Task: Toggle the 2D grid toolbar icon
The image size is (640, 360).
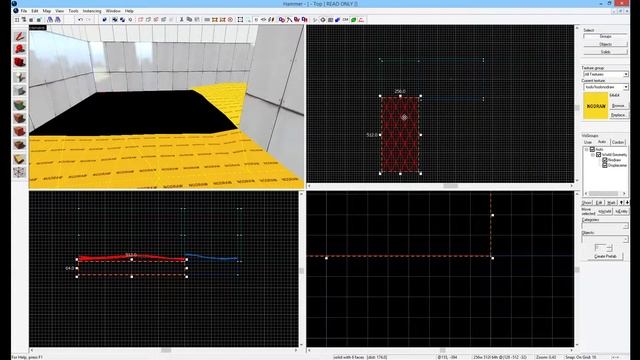Action: point(17,20)
